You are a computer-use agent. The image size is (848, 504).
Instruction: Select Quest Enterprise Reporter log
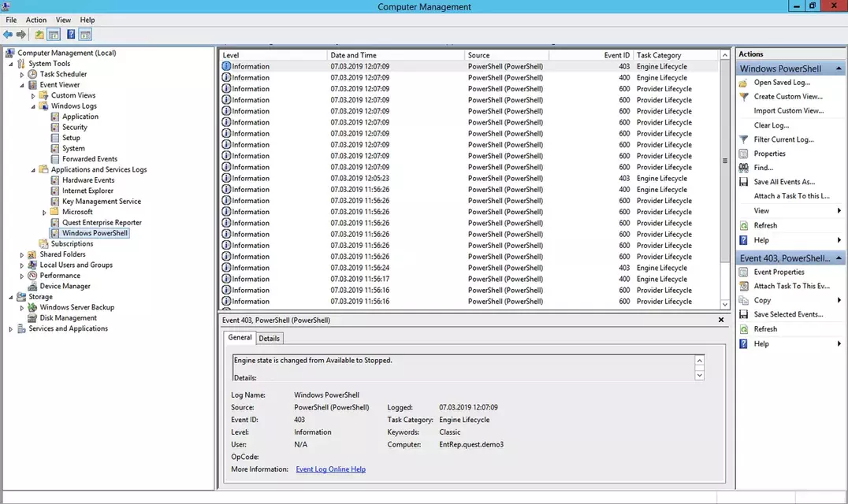[x=102, y=223]
